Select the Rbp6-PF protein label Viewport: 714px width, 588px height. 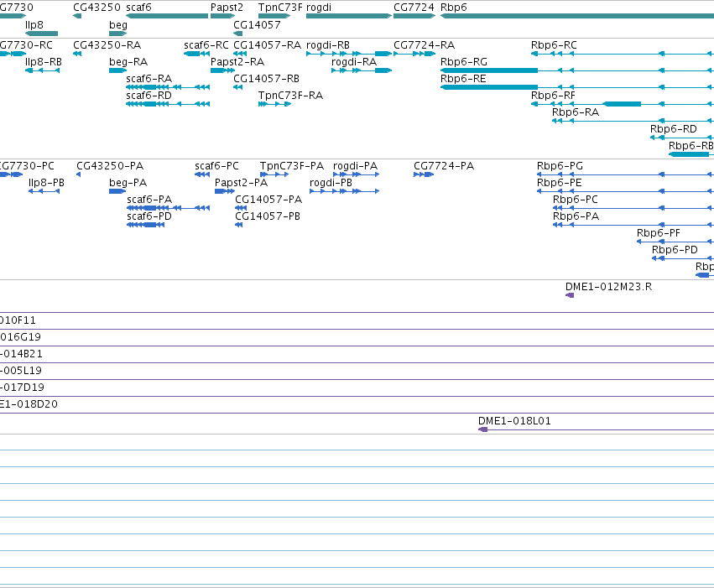pos(659,233)
